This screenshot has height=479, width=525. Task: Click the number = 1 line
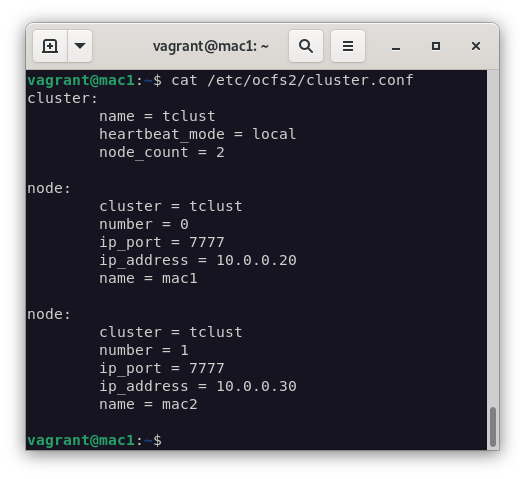click(x=144, y=350)
